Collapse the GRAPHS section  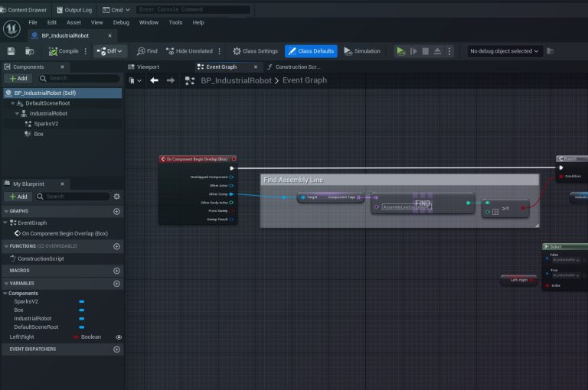[x=6, y=211]
